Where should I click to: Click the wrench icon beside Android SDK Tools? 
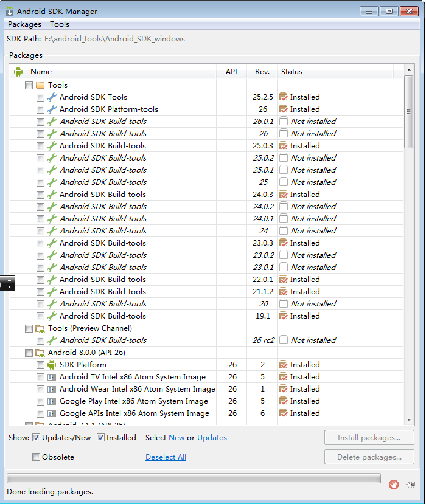click(52, 97)
